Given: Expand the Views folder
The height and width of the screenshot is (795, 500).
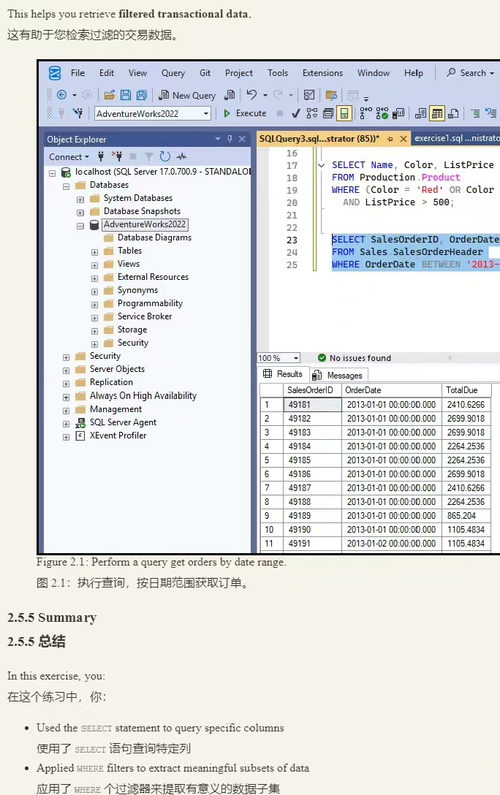Looking at the screenshot, I should coord(94,265).
